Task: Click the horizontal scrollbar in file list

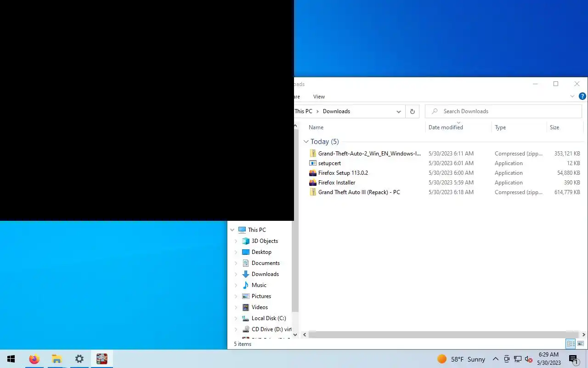Action: 443,334
